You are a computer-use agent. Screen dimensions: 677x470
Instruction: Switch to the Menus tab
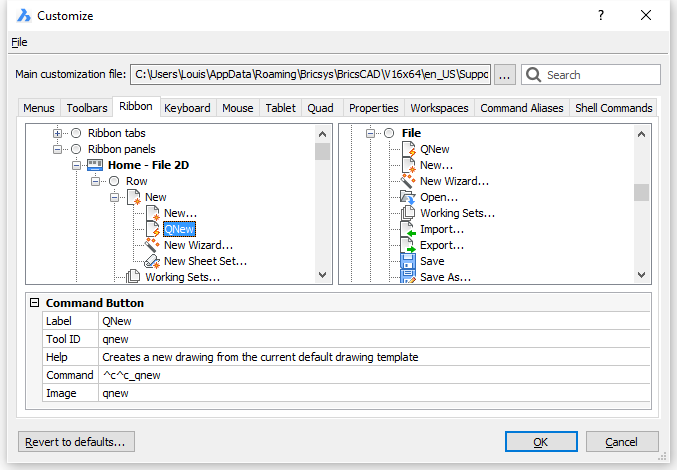[x=39, y=108]
